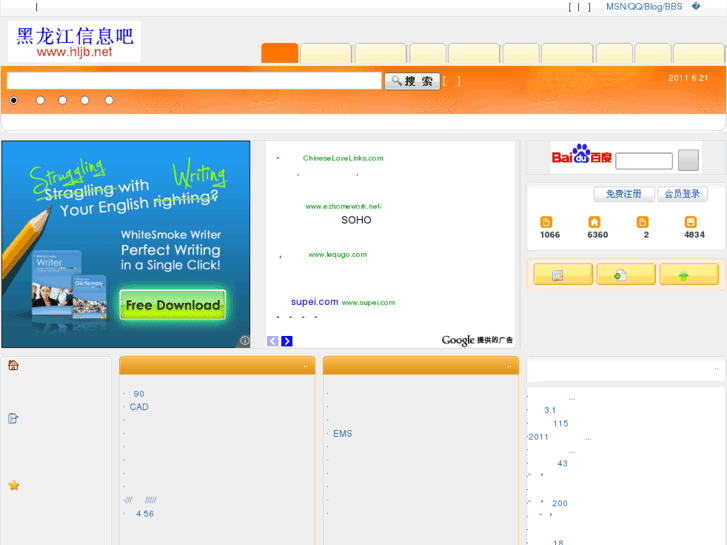Image resolution: width=727 pixels, height=545 pixels.
Task: Click the house icon above 6360
Action: click(594, 222)
